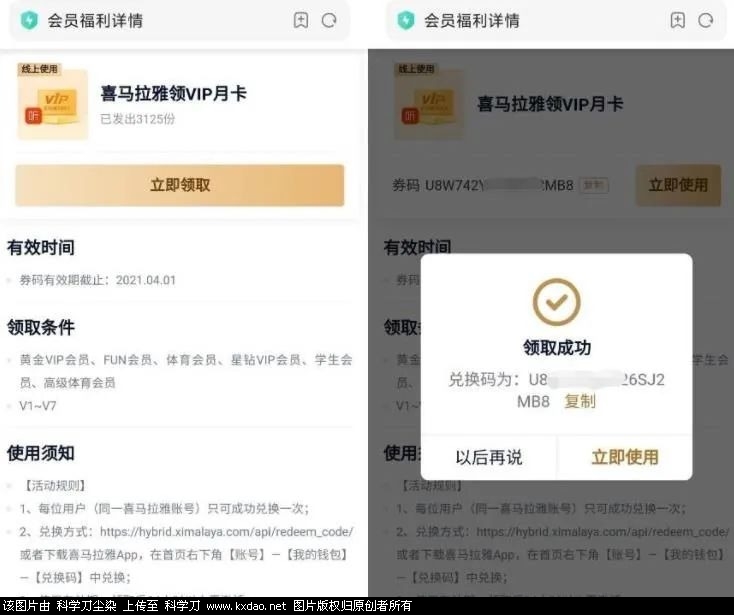The width and height of the screenshot is (734, 615).
Task: Tap the bookmark add icon in right screen
Action: 678,20
